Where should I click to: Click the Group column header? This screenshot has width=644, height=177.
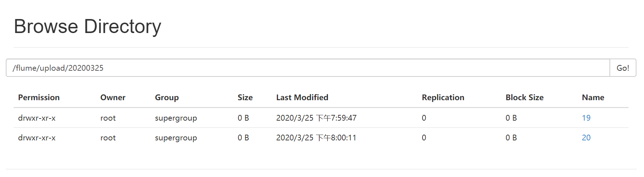coord(167,97)
